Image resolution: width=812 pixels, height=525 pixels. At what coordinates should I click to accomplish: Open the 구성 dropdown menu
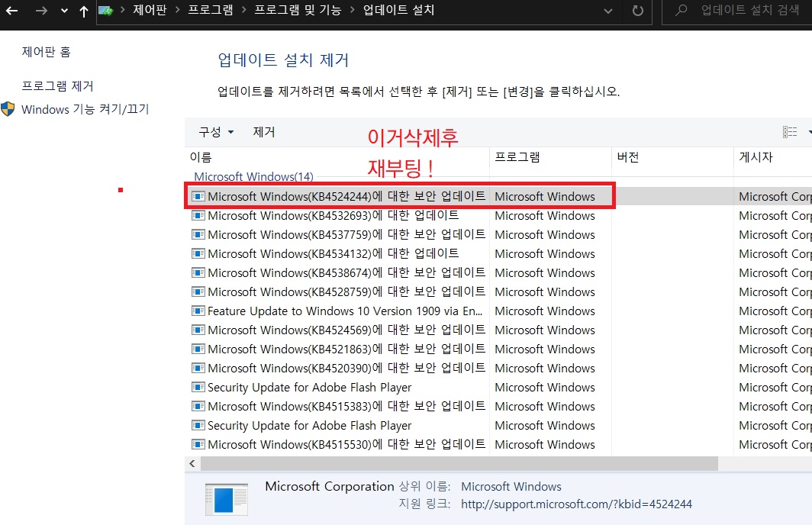point(216,132)
